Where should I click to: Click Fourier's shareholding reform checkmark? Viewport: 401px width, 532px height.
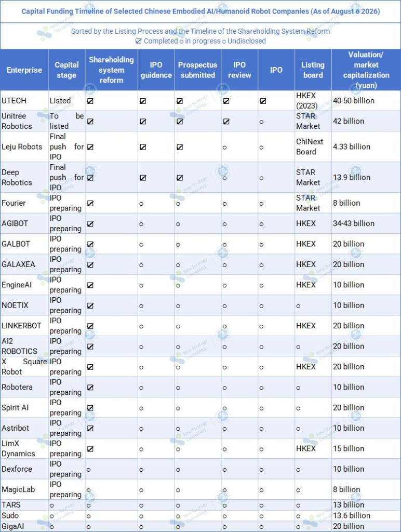[x=90, y=203]
